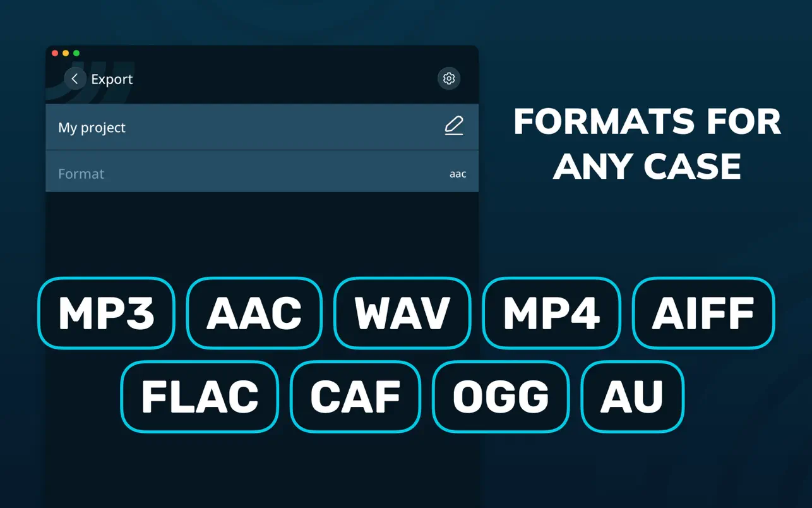Image resolution: width=812 pixels, height=508 pixels.
Task: Select the AIFF format badge
Action: coord(703,313)
